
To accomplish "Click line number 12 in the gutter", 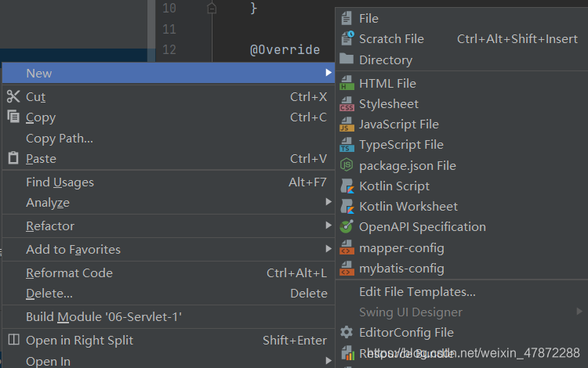I will click(169, 49).
